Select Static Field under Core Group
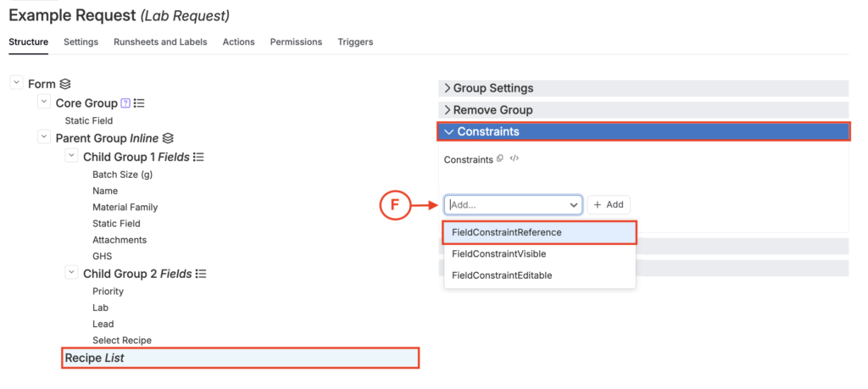868x389 pixels. tap(88, 120)
